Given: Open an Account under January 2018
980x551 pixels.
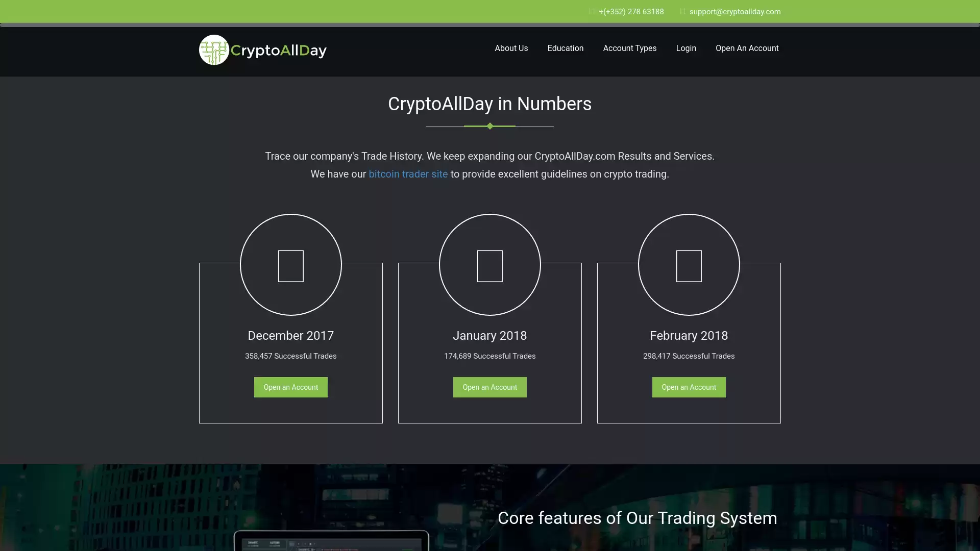Looking at the screenshot, I should [490, 387].
